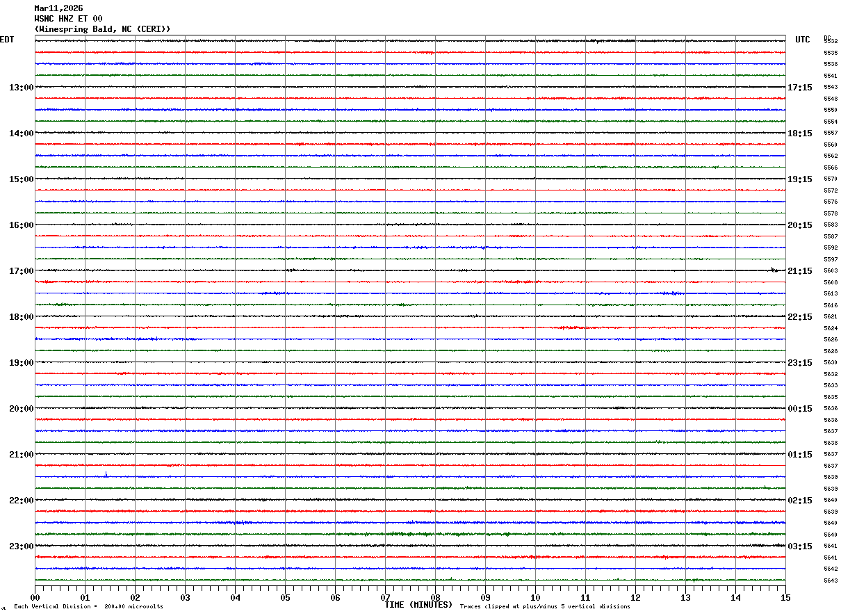Click the EDT timezone label
This screenshot has width=841, height=616.
coord(7,40)
